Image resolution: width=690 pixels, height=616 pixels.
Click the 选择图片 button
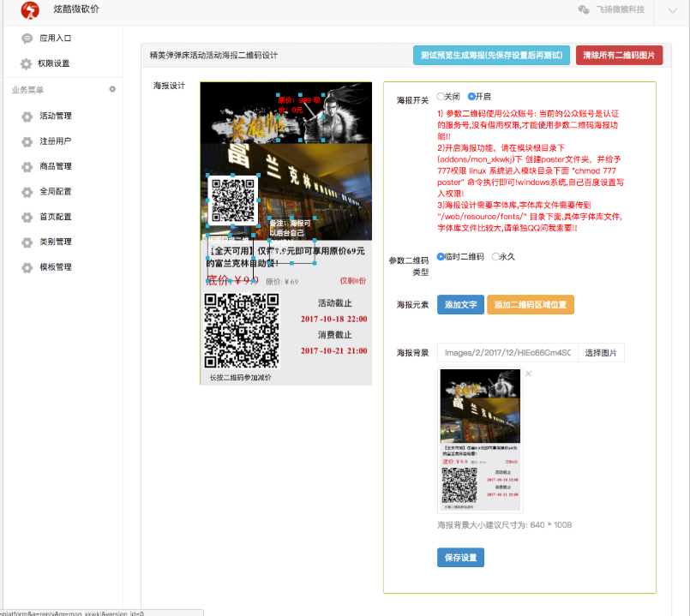pos(601,352)
